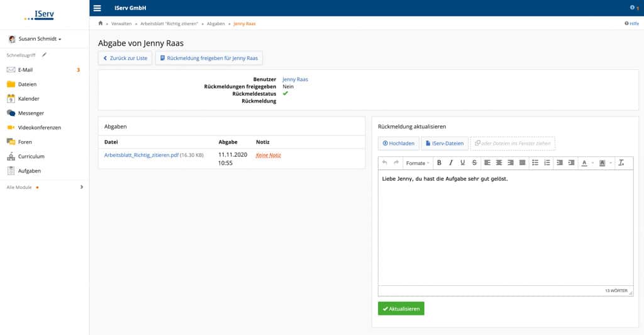The height and width of the screenshot is (335, 644).
Task: Click inside the feedback text area
Action: [506, 228]
